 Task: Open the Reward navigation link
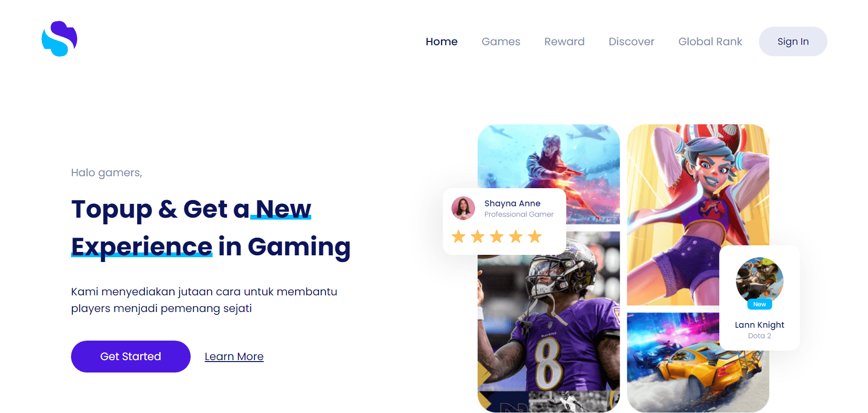[564, 41]
